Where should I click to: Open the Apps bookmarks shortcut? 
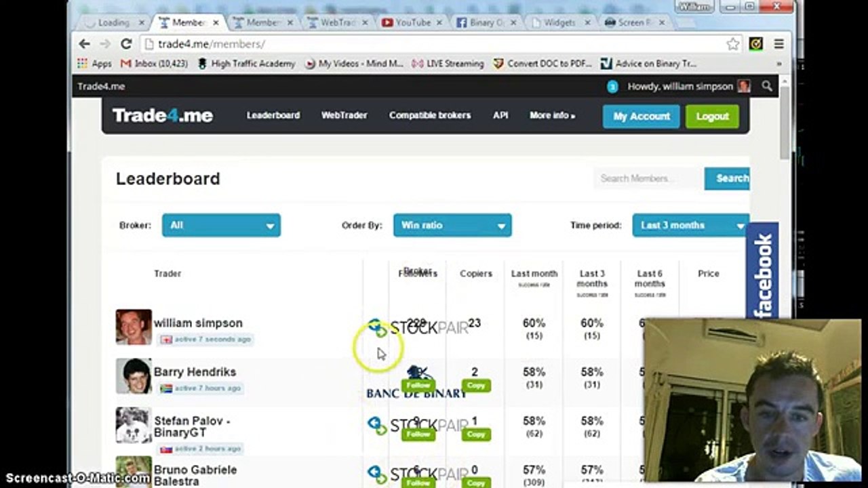pos(94,64)
